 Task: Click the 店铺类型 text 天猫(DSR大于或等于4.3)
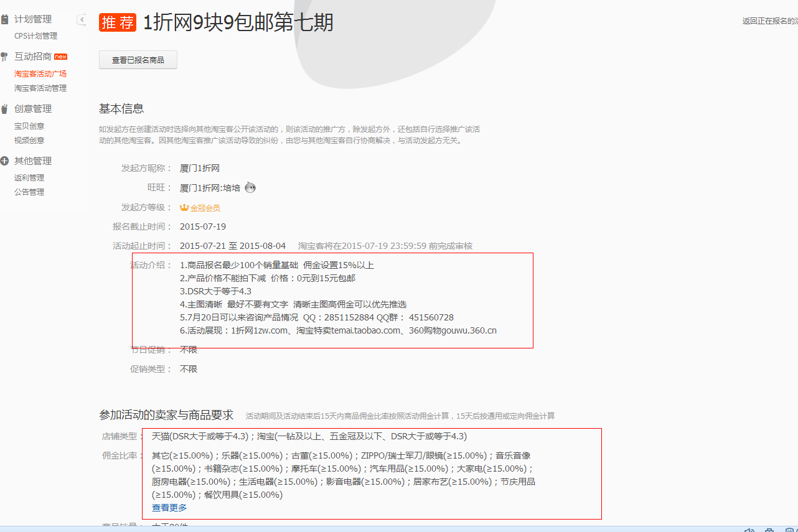[x=200, y=436]
